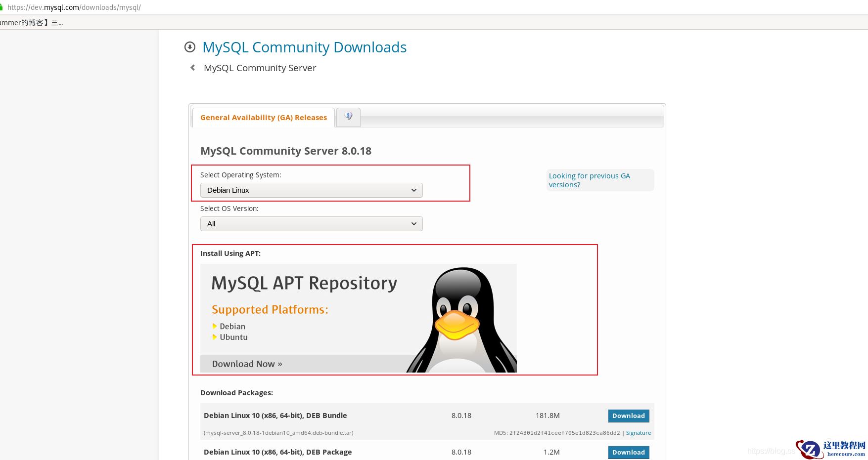The width and height of the screenshot is (868, 460).
Task: Download the Debian Linux 10 DEB Bundle
Action: 628,416
